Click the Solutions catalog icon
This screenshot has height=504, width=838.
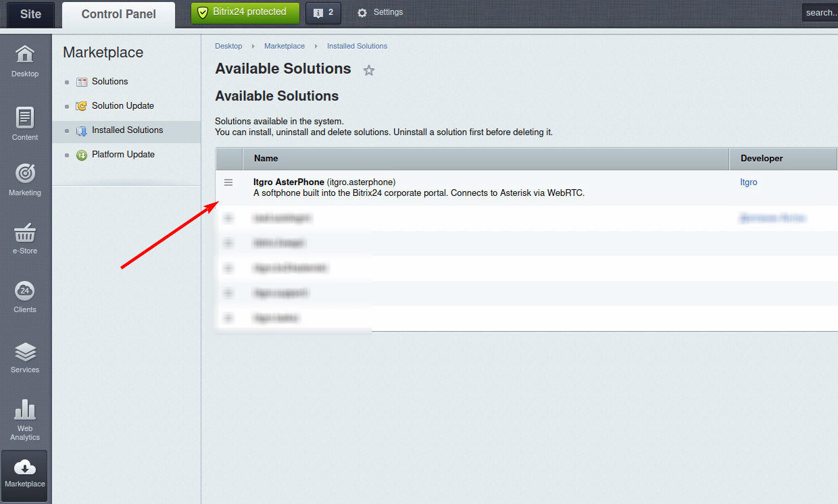(82, 82)
